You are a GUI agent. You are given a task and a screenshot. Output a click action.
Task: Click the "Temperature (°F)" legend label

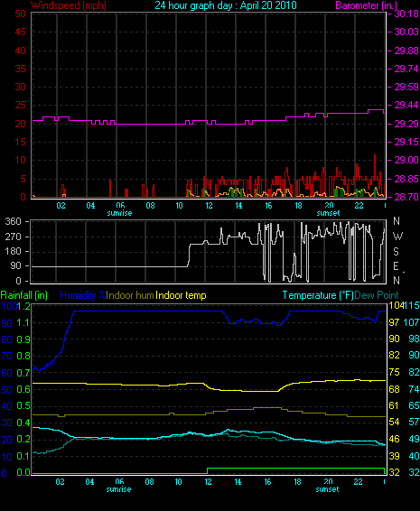tap(318, 295)
